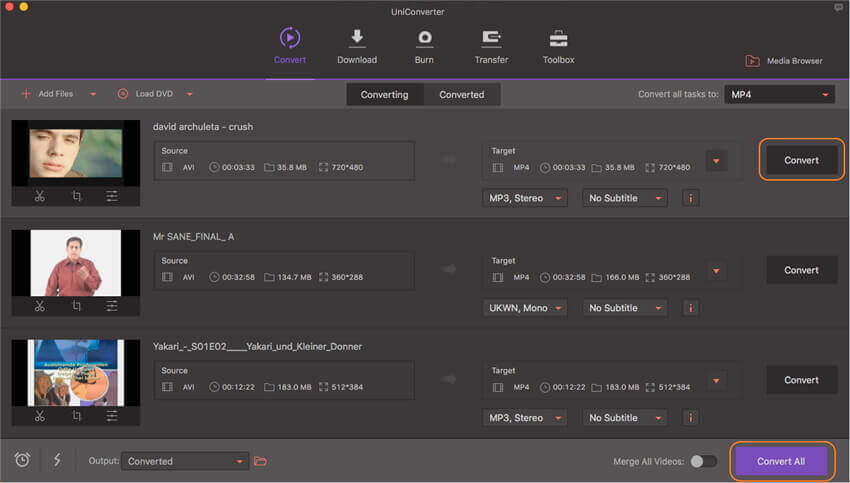Open effects settings for Yakari video
This screenshot has width=850, height=483.
click(112, 416)
